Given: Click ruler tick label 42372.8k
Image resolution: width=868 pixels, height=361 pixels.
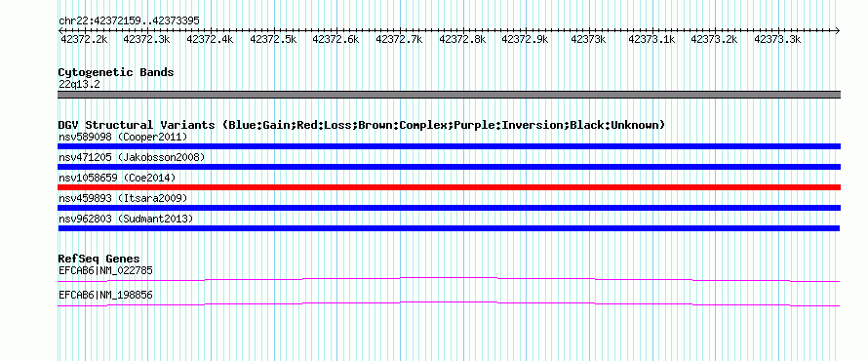Looking at the screenshot, I should 462,39.
